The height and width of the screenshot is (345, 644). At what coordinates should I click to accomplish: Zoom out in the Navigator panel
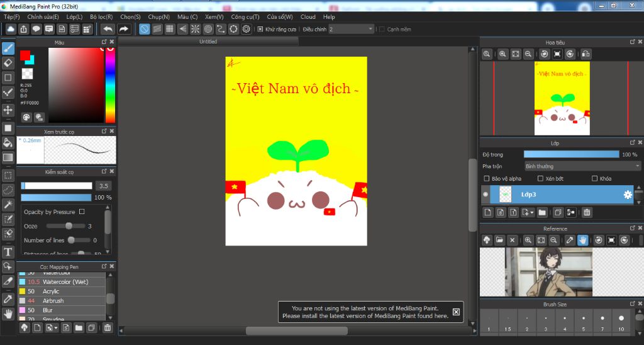tap(528, 54)
